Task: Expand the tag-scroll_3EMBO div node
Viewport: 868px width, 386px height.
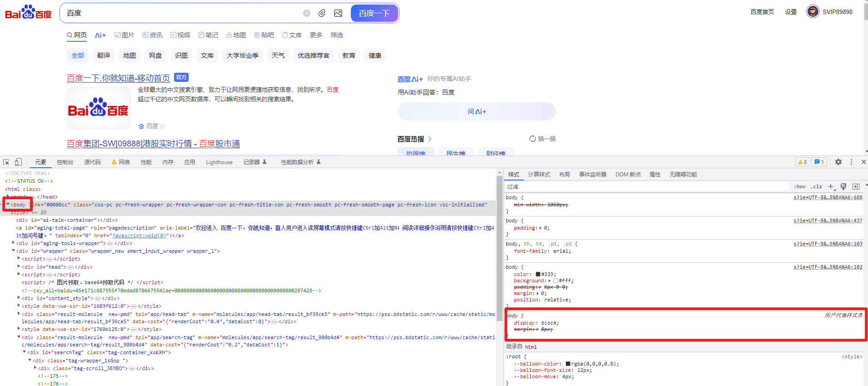Action: click(35, 368)
